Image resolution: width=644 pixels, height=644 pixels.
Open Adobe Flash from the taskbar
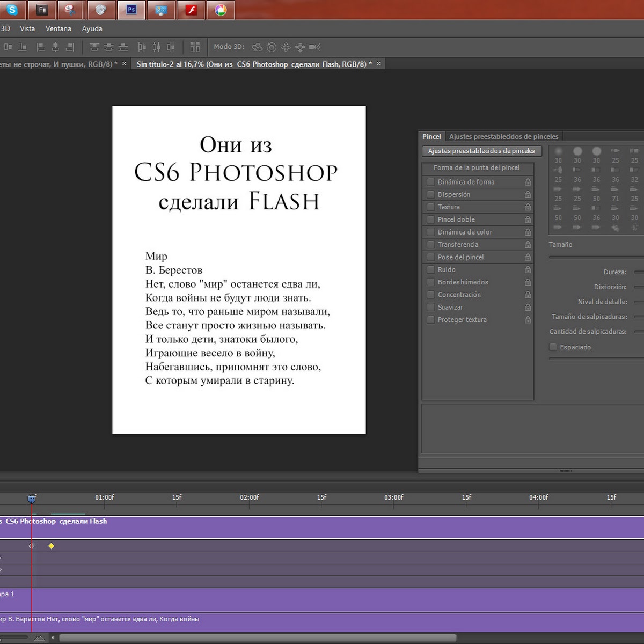pos(191,10)
